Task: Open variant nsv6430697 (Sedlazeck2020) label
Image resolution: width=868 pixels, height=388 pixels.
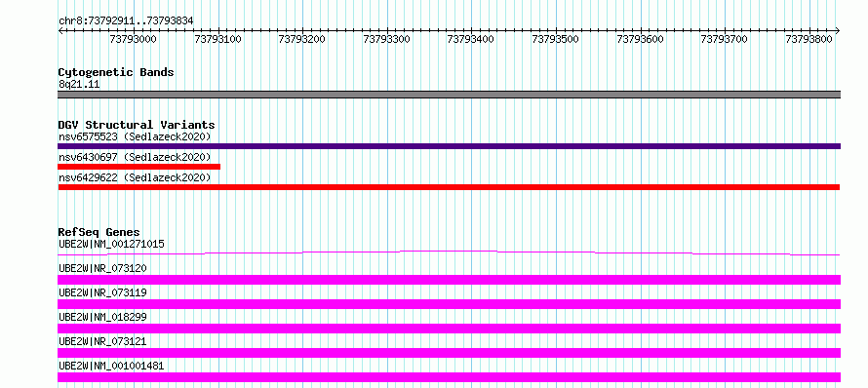Action: (135, 157)
